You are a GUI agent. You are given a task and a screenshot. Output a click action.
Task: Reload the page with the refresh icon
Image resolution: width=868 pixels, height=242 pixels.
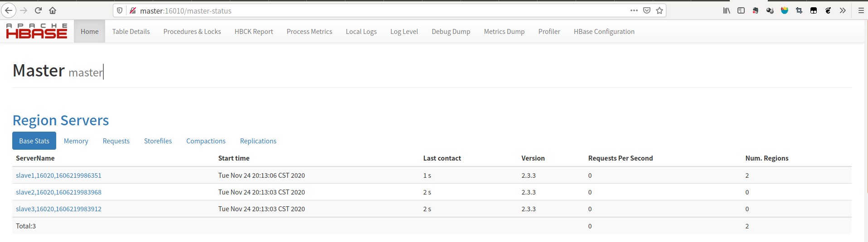coord(38,10)
